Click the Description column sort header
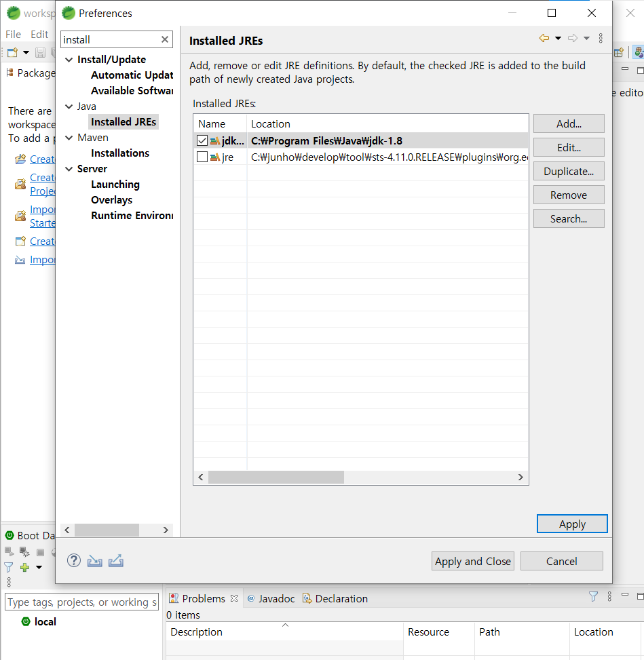 click(284, 632)
